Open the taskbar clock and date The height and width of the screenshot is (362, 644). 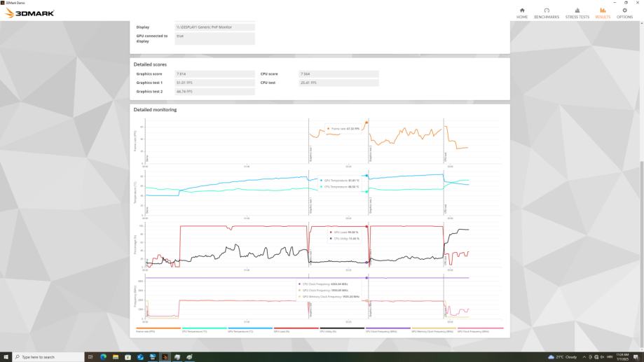(622, 357)
